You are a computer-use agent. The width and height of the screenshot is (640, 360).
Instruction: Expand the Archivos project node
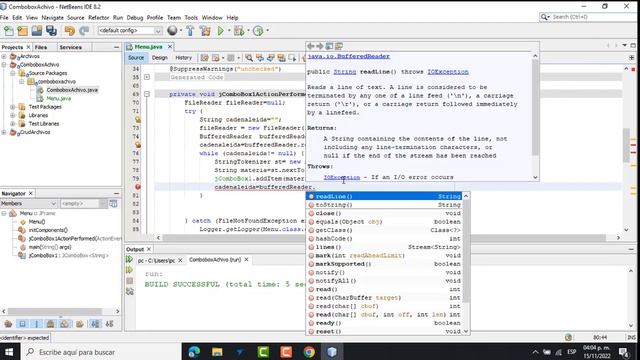pos(4,56)
